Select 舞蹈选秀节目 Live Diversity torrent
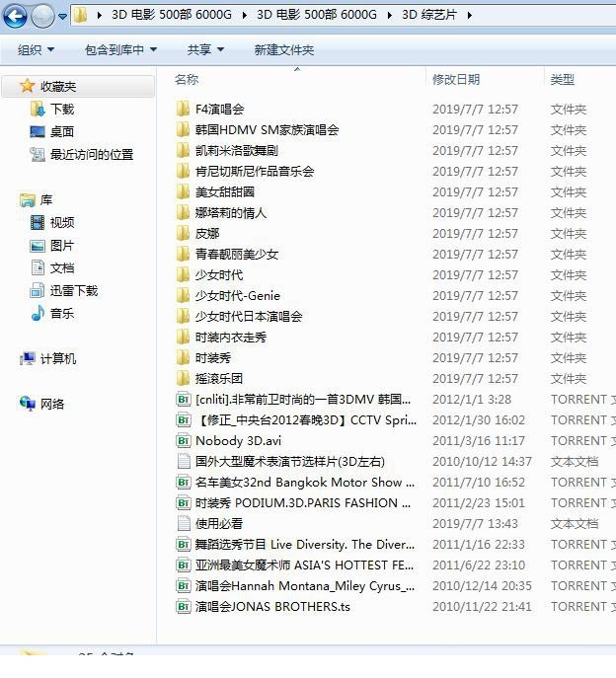Viewport: 616px width, 678px height. (304, 545)
